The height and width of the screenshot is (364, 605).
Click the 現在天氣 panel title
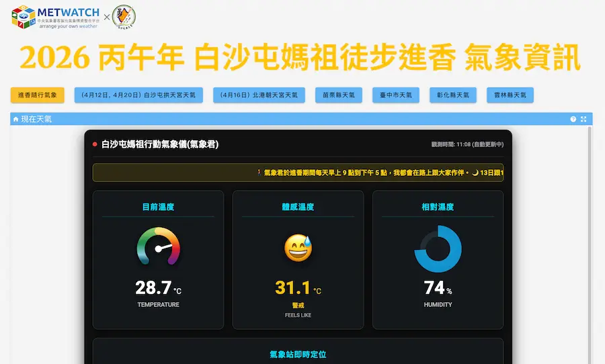point(36,120)
